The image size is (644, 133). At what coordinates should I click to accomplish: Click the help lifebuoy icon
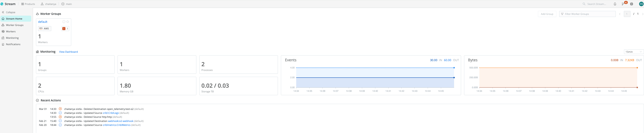tap(632, 4)
